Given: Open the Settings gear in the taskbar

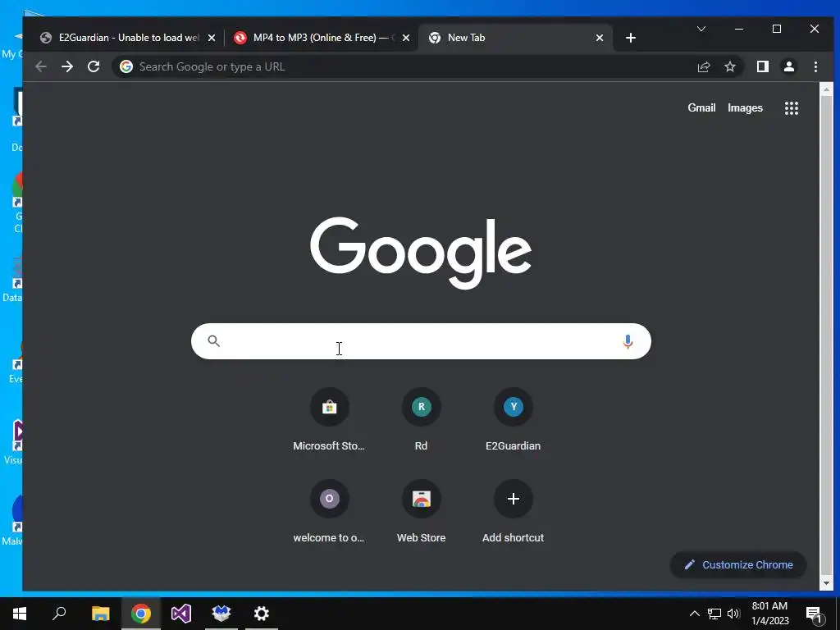Looking at the screenshot, I should pos(262,614).
